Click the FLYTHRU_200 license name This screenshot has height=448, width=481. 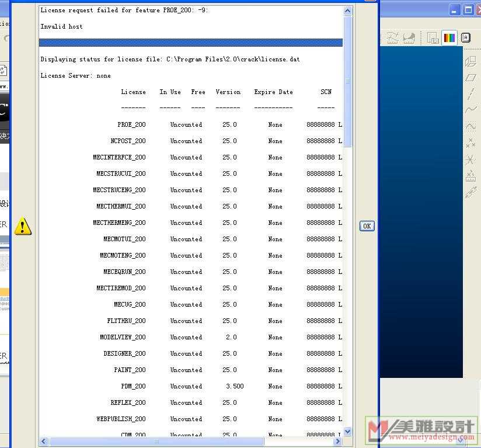[x=127, y=321]
